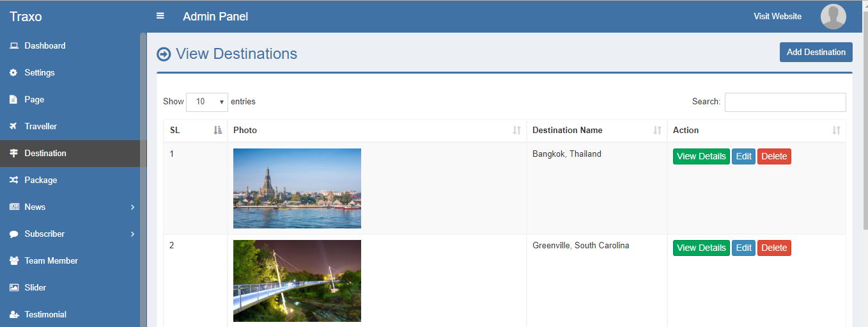Click the Package shuffle icon in sidebar

(x=13, y=180)
